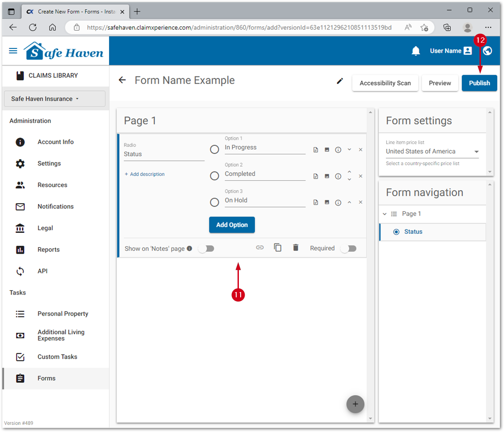Enable the Show on 'Notes' page toggle

click(x=206, y=248)
